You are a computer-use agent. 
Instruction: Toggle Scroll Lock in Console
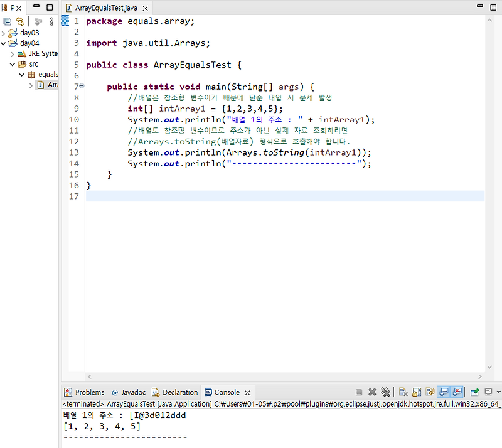415,392
